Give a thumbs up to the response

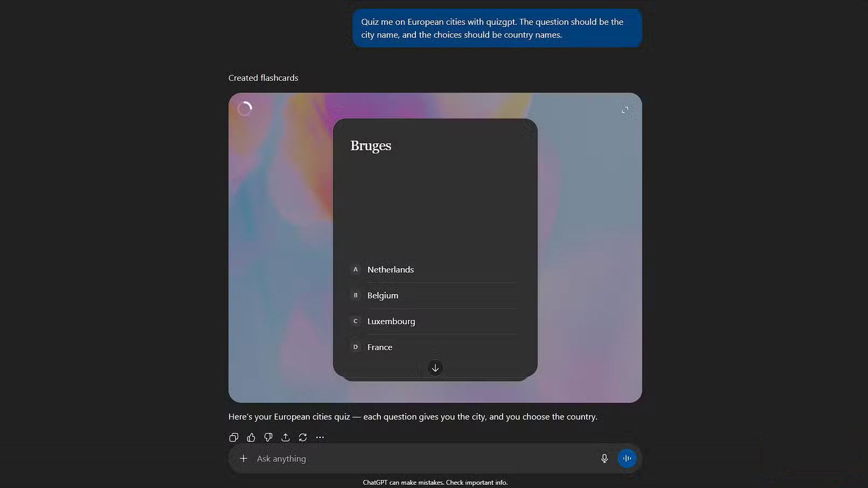pos(251,437)
